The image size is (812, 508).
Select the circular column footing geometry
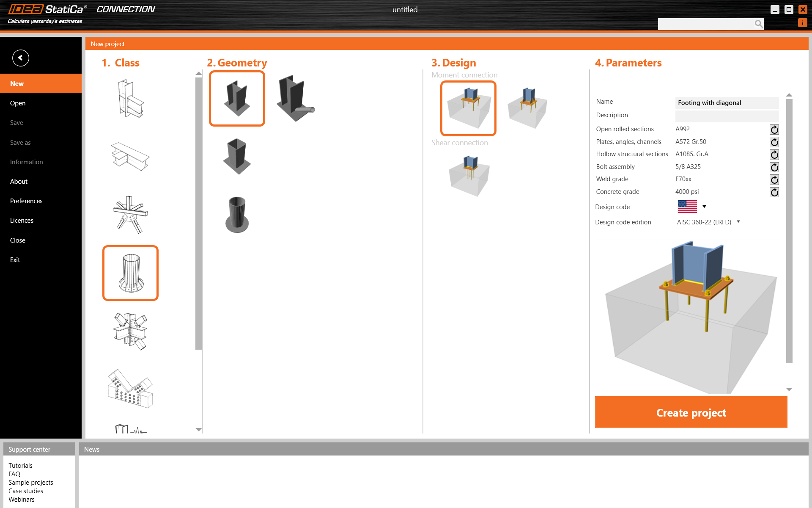(236, 215)
